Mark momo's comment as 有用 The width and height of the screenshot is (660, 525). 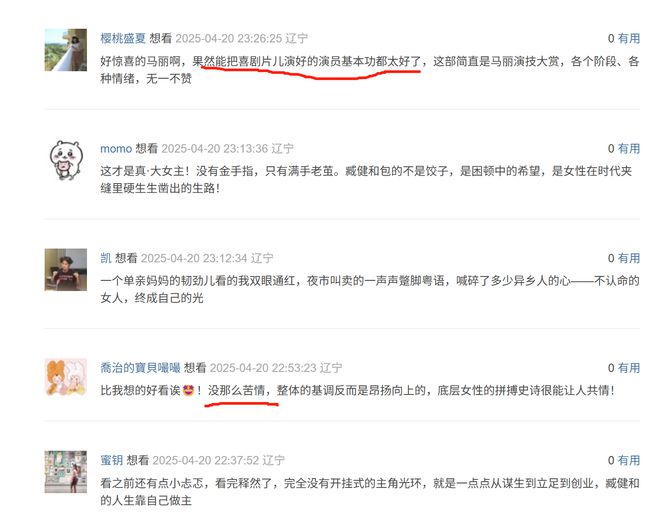(x=629, y=149)
